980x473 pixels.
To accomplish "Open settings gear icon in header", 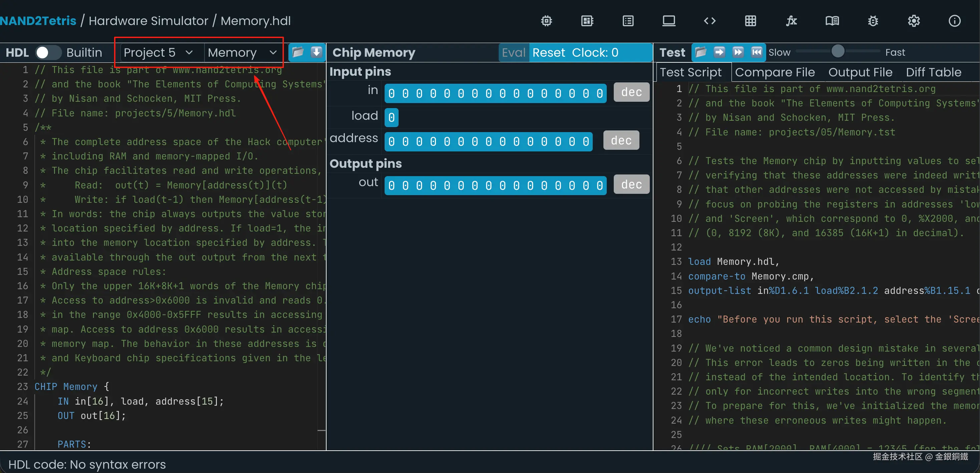I will (913, 21).
